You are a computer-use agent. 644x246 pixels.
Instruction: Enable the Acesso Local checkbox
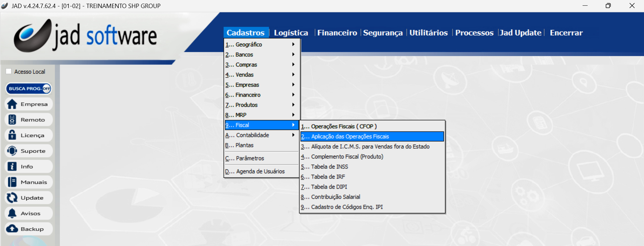point(9,71)
